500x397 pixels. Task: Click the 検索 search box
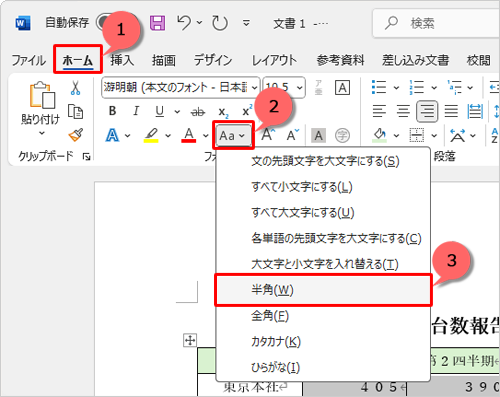(x=436, y=23)
